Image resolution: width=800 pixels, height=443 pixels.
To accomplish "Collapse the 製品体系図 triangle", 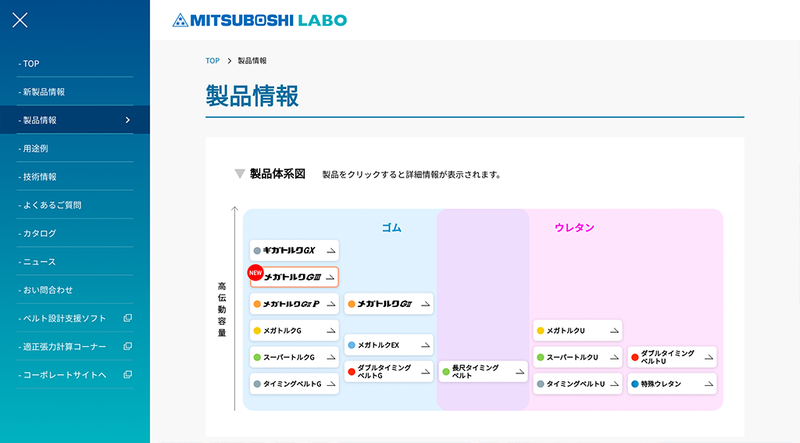I will point(239,174).
